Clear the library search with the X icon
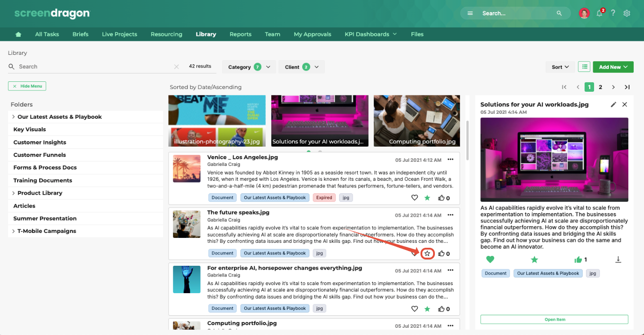 (176, 67)
